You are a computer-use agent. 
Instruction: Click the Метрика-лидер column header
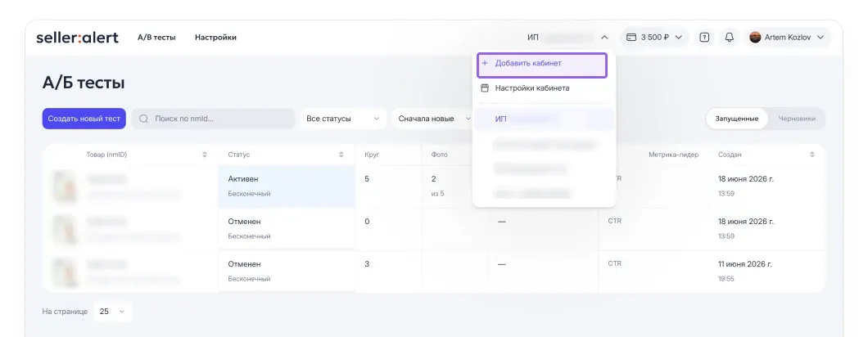tap(673, 155)
